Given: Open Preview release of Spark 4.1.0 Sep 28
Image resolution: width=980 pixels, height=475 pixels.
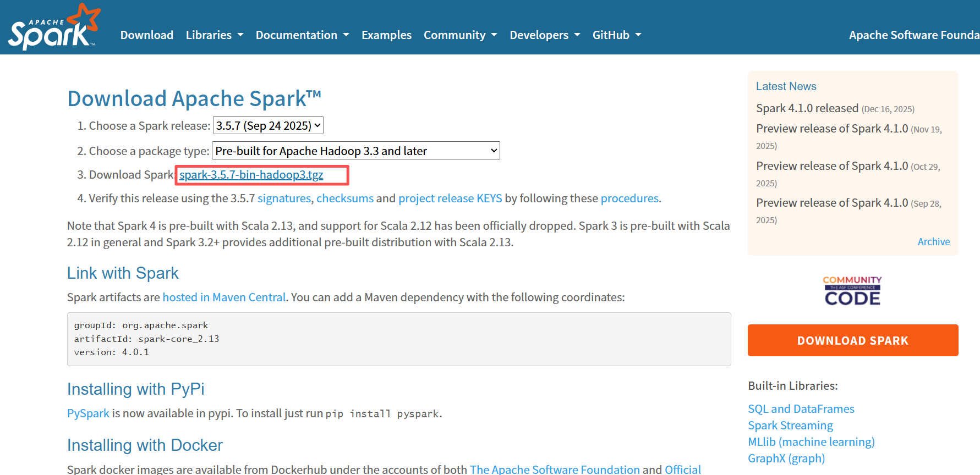Looking at the screenshot, I should click(832, 203).
